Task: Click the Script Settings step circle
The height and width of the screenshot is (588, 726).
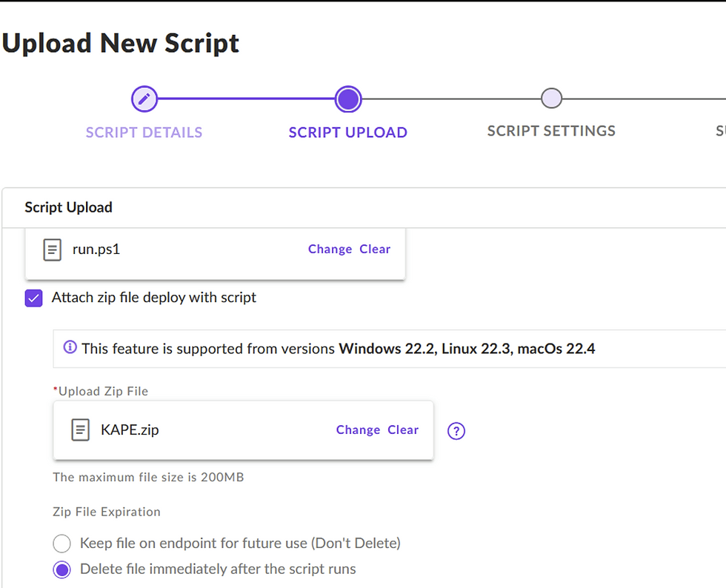Action: click(551, 98)
